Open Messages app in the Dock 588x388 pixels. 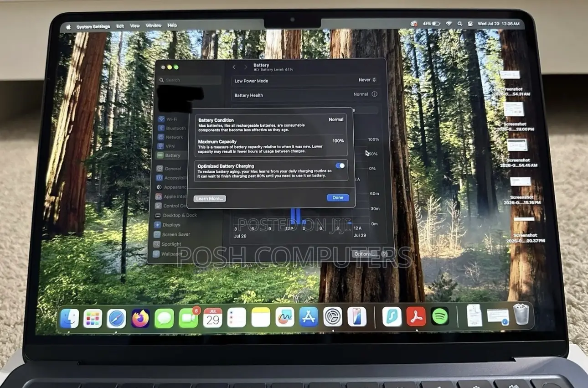point(164,318)
